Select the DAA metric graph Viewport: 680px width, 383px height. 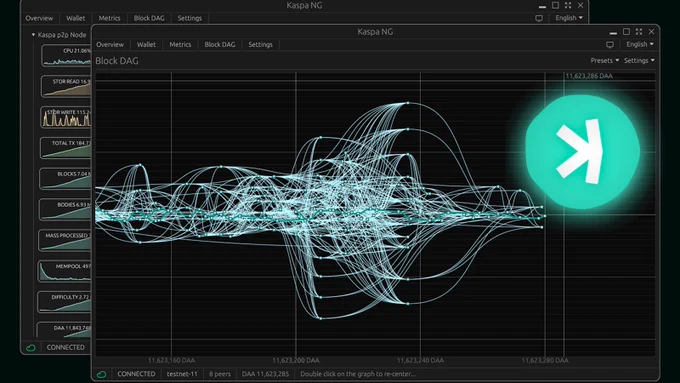coord(64,330)
